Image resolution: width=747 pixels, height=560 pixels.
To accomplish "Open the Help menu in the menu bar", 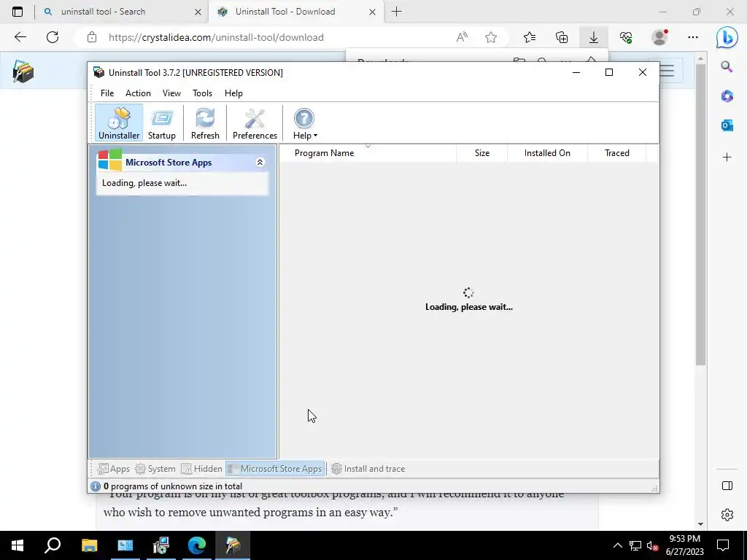I will click(x=233, y=93).
